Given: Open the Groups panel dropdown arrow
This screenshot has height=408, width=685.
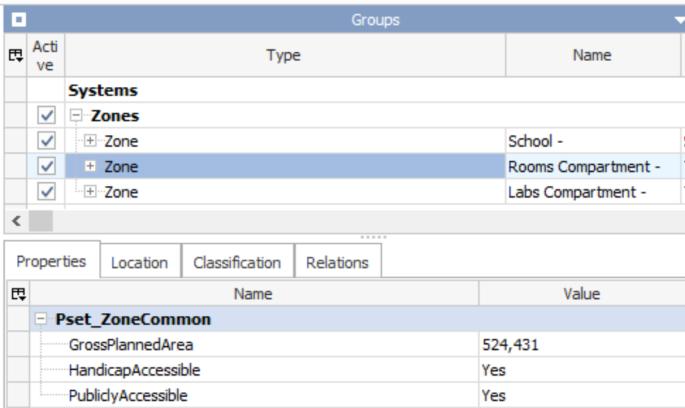Looking at the screenshot, I should click(678, 16).
